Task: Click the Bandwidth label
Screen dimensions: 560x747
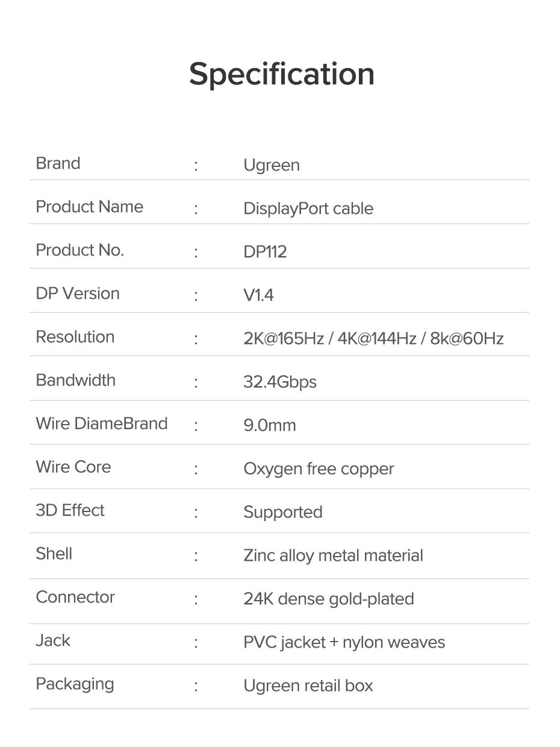Action: click(x=75, y=380)
